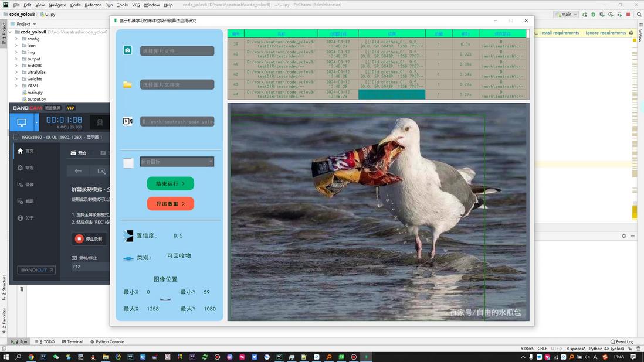Screen dimensions: 644x362
Task: Click the blue category icon beside 类别
Action: 128,258
